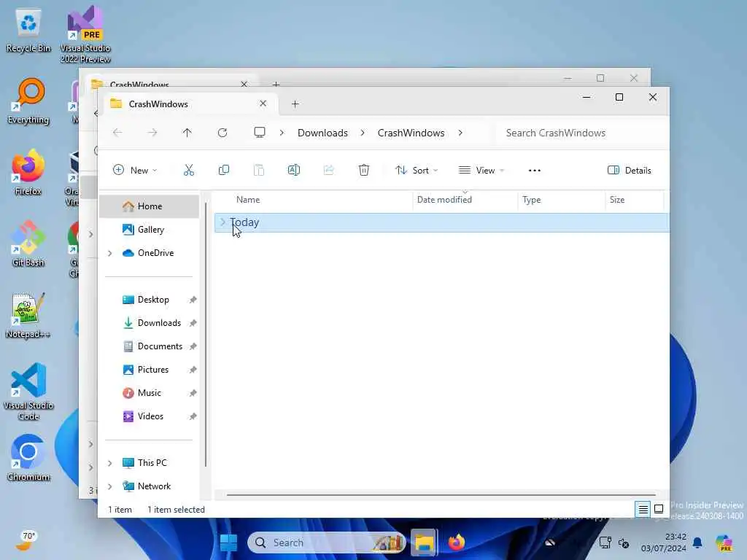Open Home in navigation pane

point(150,206)
